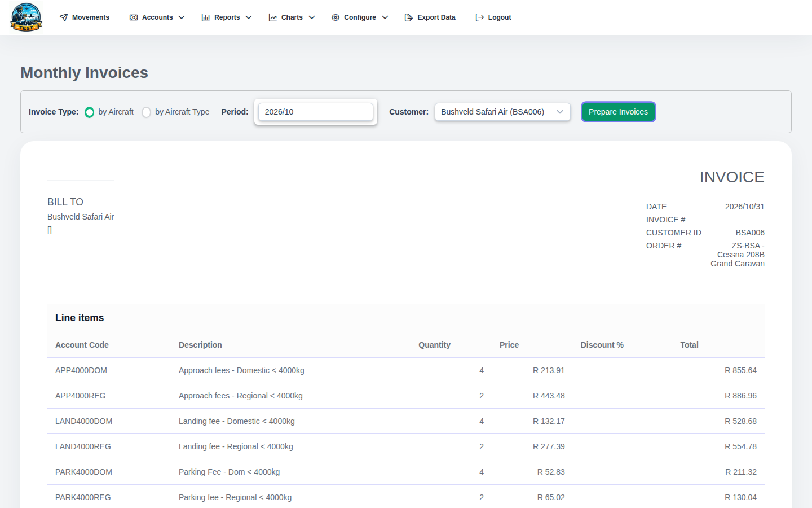Expand the Configure menu chevron

pos(385,17)
